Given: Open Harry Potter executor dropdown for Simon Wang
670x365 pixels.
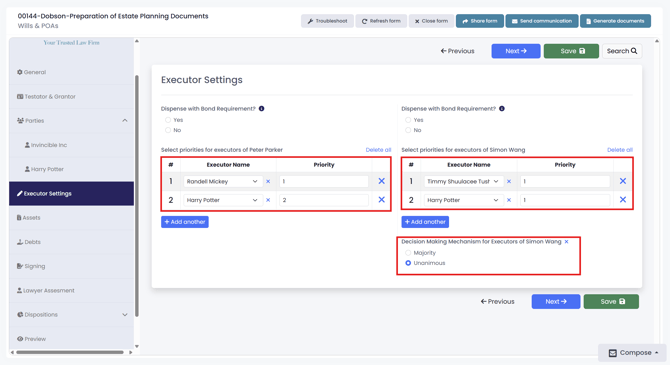Looking at the screenshot, I should pyautogui.click(x=463, y=200).
